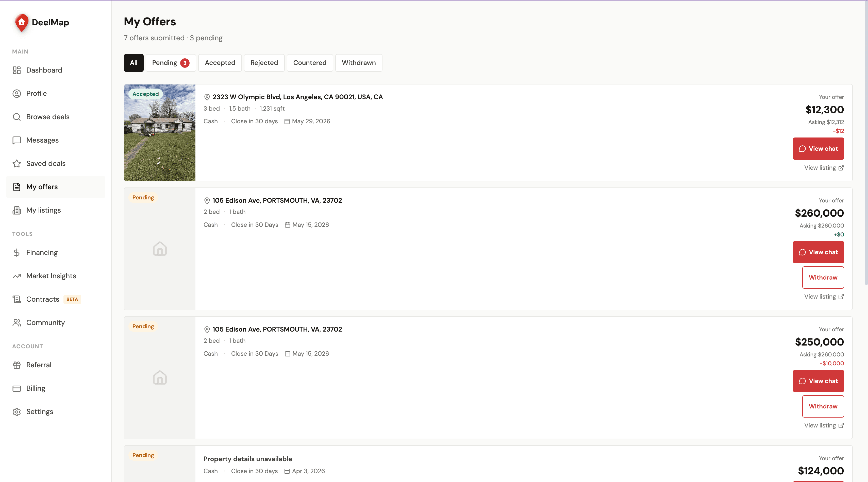
Task: Open the external link icon for Olympic Blvd listing
Action: 841,168
